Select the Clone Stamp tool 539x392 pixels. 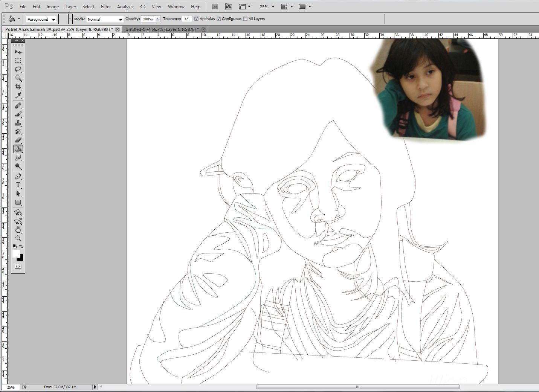point(18,123)
